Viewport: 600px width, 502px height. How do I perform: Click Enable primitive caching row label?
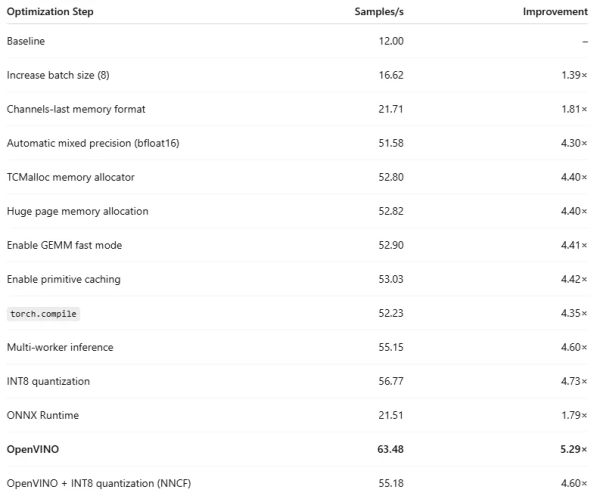[63, 279]
